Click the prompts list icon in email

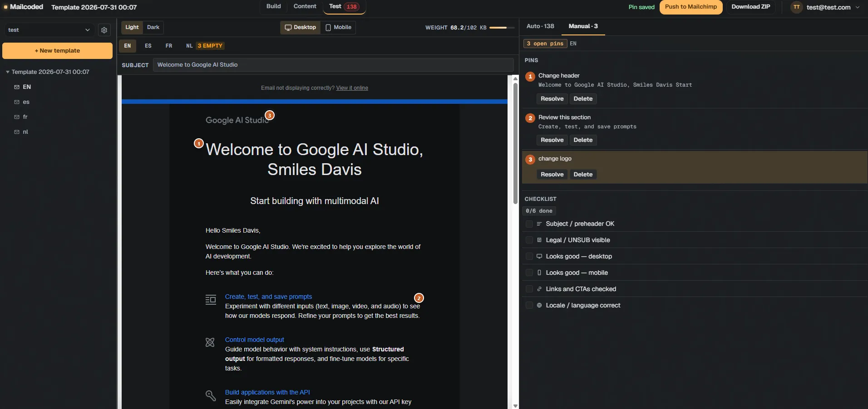pos(211,300)
